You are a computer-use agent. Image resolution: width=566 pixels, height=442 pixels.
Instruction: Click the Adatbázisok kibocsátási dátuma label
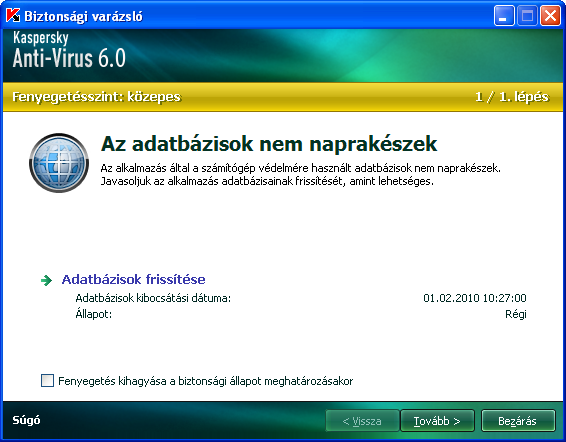153,298
